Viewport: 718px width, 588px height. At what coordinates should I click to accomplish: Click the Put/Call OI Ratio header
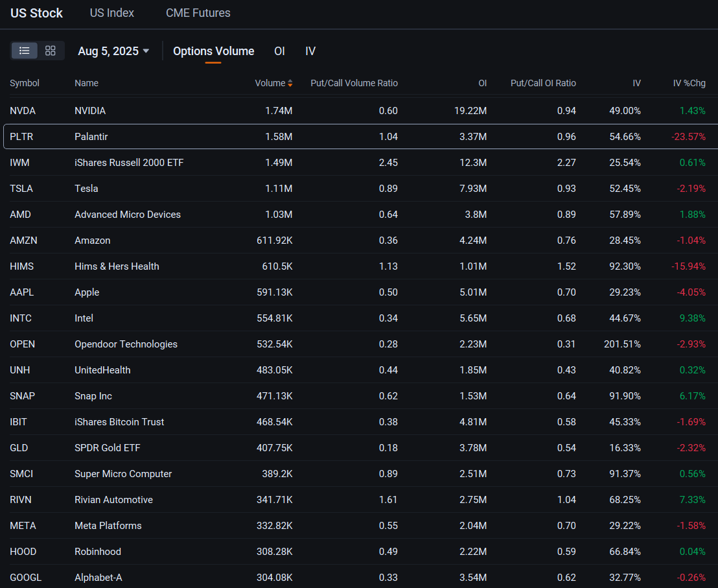pyautogui.click(x=543, y=83)
